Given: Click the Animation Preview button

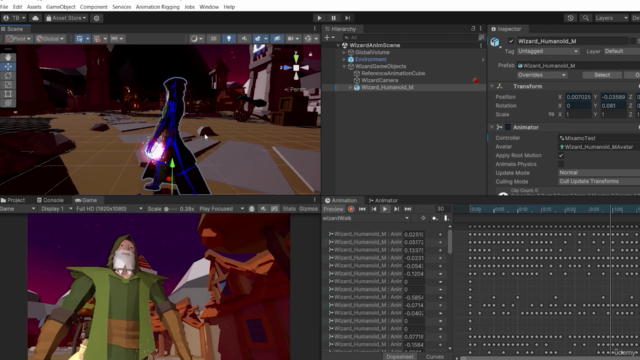Looking at the screenshot, I should (333, 209).
